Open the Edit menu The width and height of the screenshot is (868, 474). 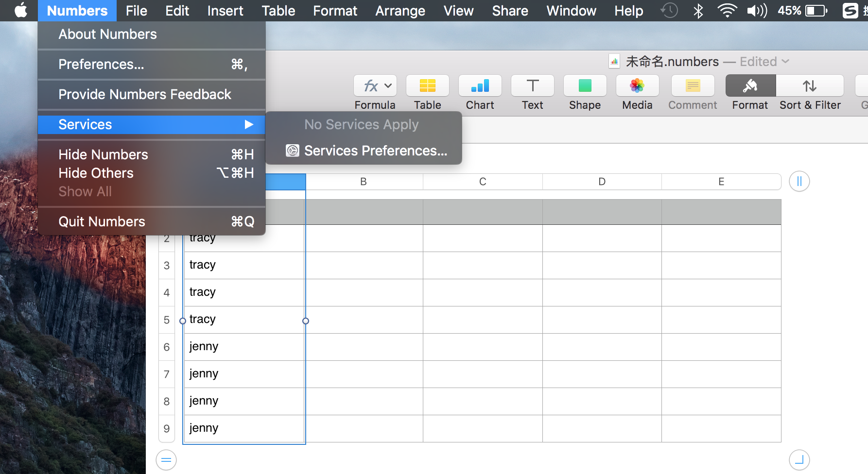pyautogui.click(x=177, y=10)
